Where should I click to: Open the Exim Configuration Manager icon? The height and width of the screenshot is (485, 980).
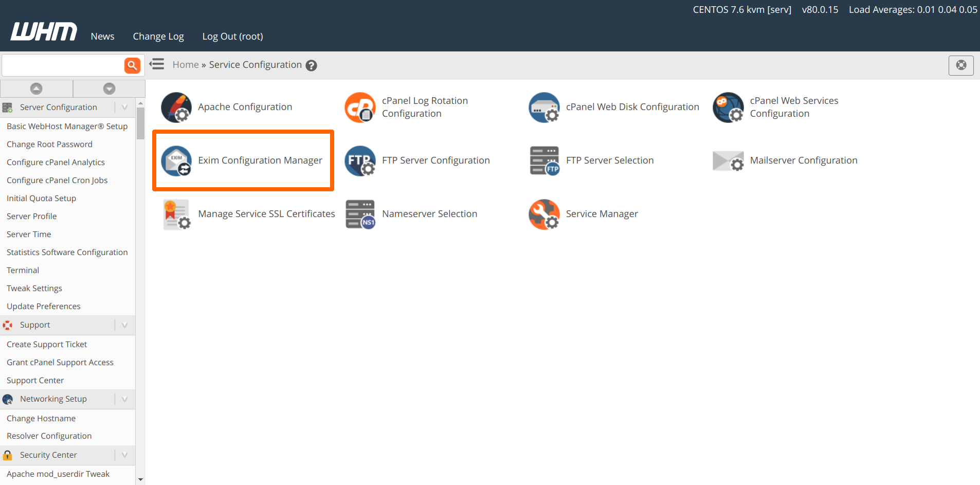(176, 160)
